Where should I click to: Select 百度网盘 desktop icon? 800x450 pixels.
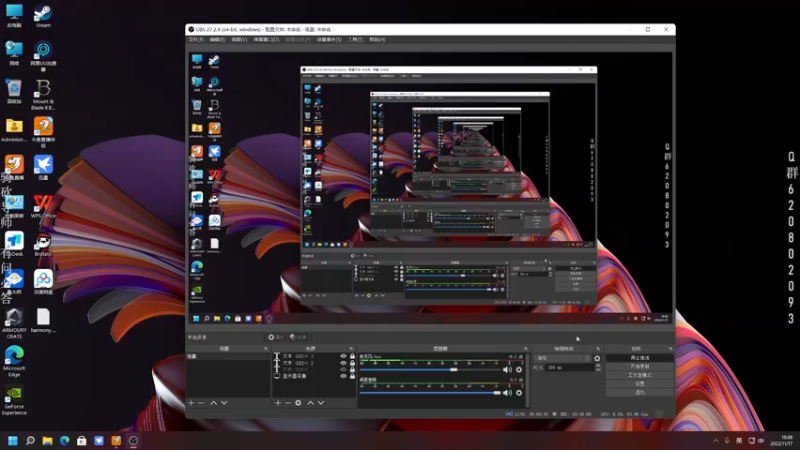click(43, 282)
